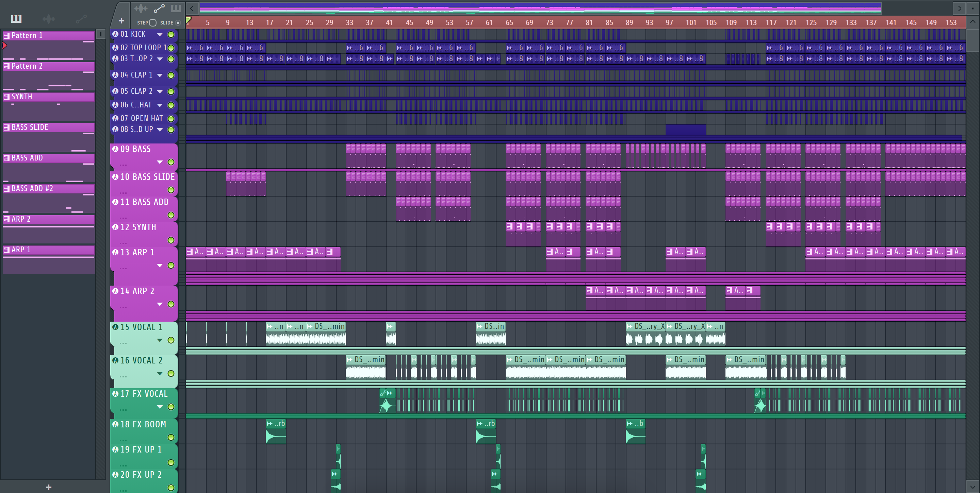This screenshot has width=980, height=493.
Task: Mute the 19 FX UP 1 track
Action: [171, 463]
